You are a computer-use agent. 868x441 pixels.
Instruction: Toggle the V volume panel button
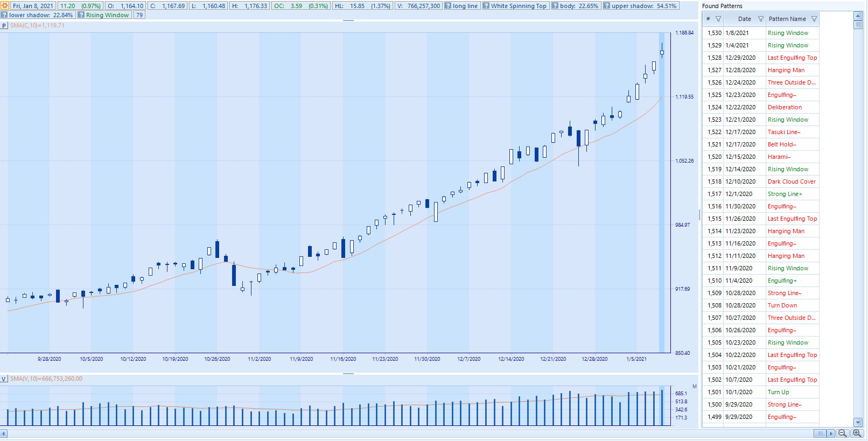pyautogui.click(x=4, y=379)
